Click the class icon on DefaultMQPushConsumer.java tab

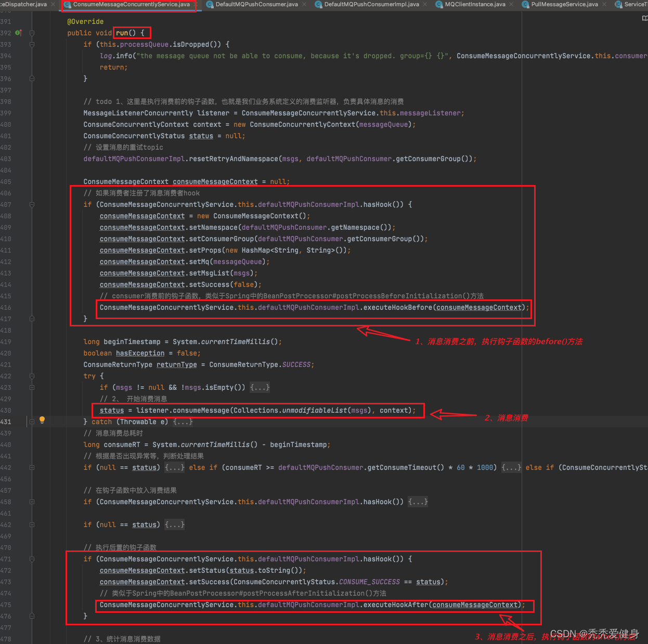tap(210, 5)
